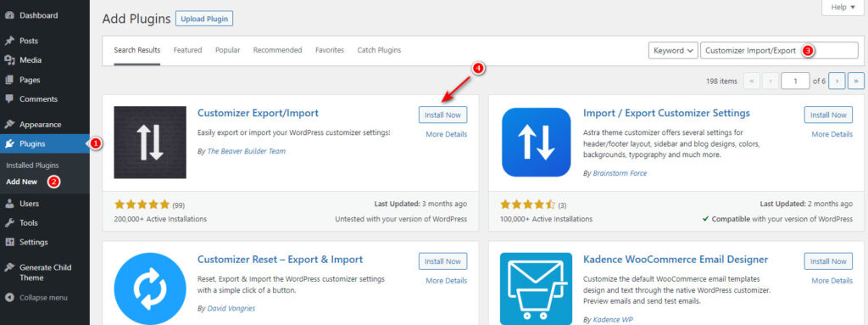Click '100,000+ Active Installations' text
Screen dimensions: 868x325
(547, 219)
